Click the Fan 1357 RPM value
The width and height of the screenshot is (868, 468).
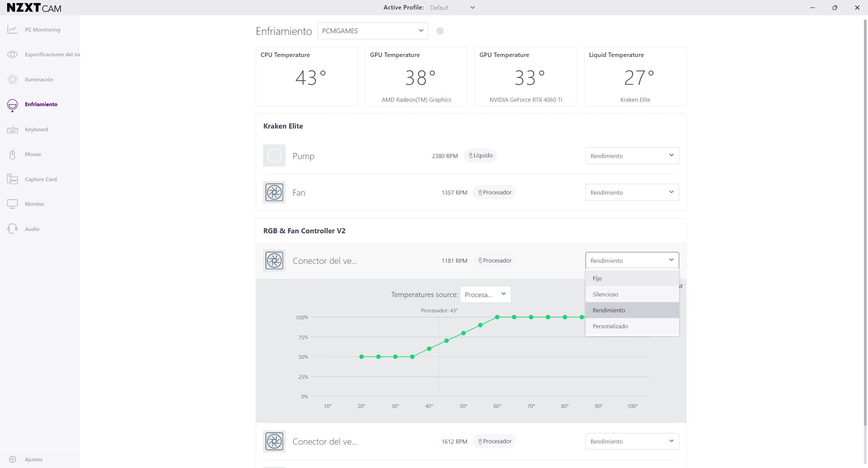[x=454, y=193]
